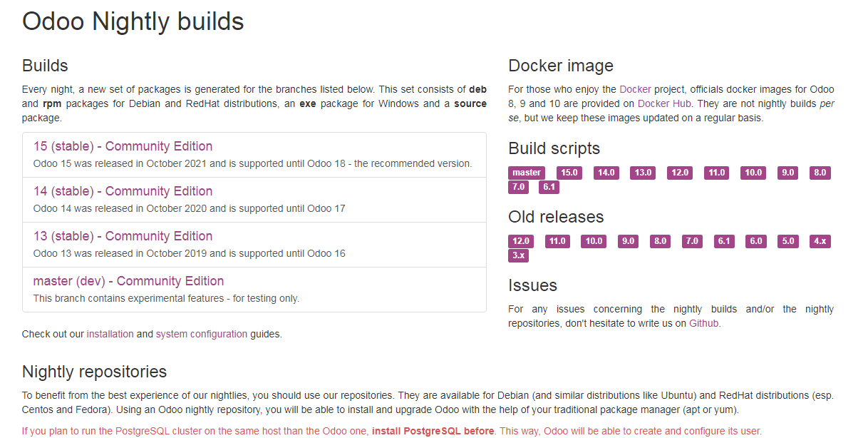The image size is (868, 438).
Task: Choose 9.0 build script badge
Action: click(787, 173)
